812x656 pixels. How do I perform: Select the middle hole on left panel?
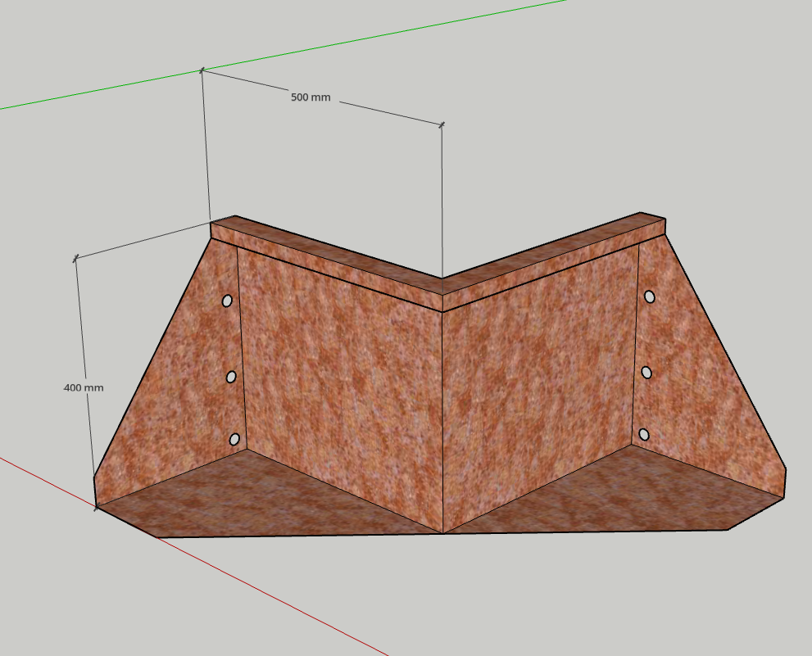click(229, 378)
